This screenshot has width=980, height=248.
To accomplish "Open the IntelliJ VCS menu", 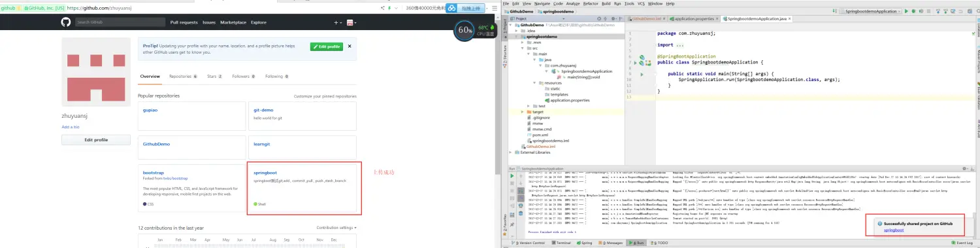I will 641,3.
